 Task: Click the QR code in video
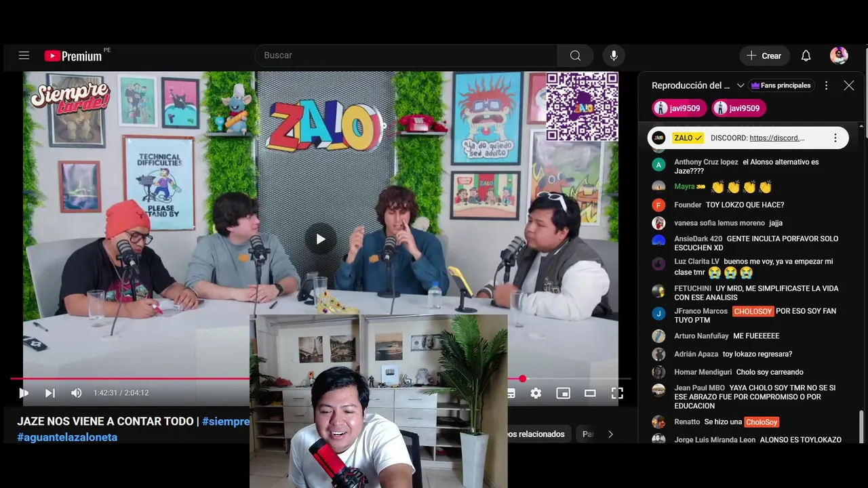pos(583,106)
